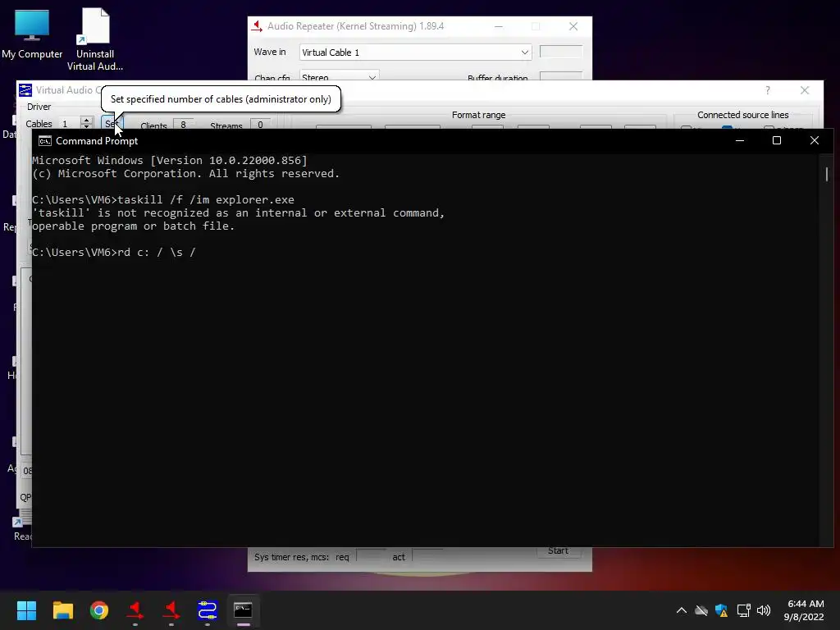Minimize the Command Prompt window
This screenshot has width=840, height=630.
[x=740, y=140]
